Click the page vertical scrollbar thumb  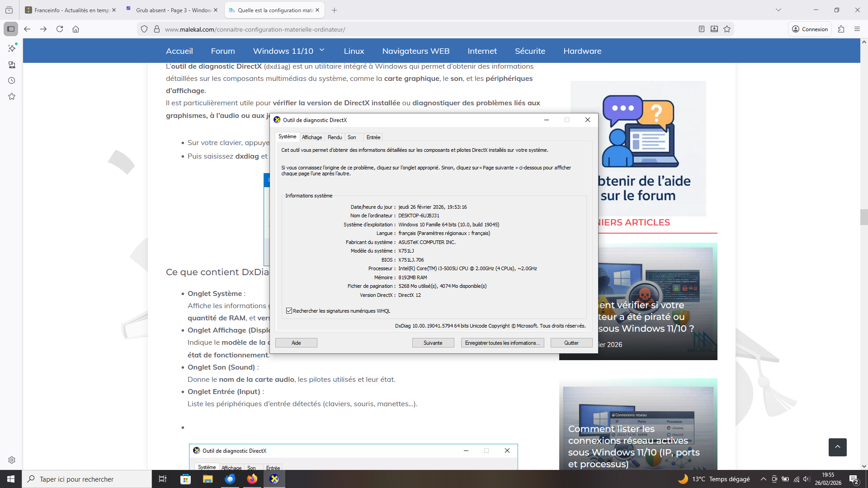[x=864, y=217]
